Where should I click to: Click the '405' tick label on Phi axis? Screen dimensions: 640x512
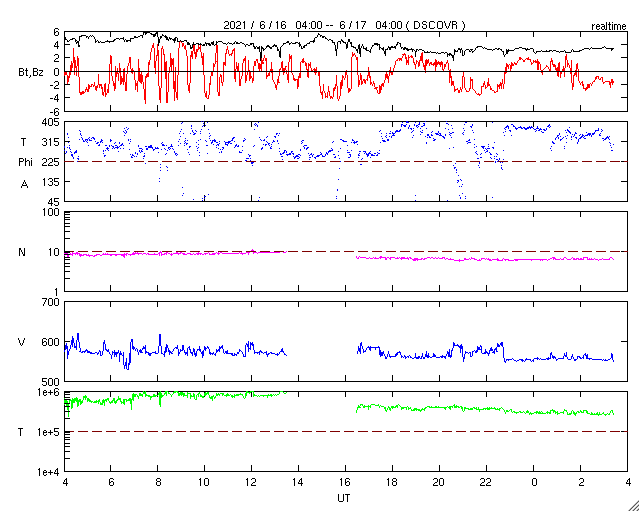(x=52, y=122)
